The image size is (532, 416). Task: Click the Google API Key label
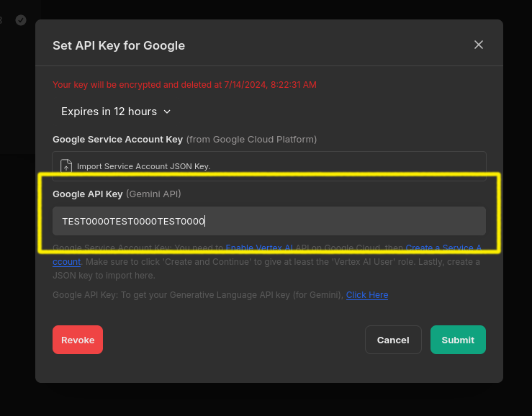[x=87, y=194]
